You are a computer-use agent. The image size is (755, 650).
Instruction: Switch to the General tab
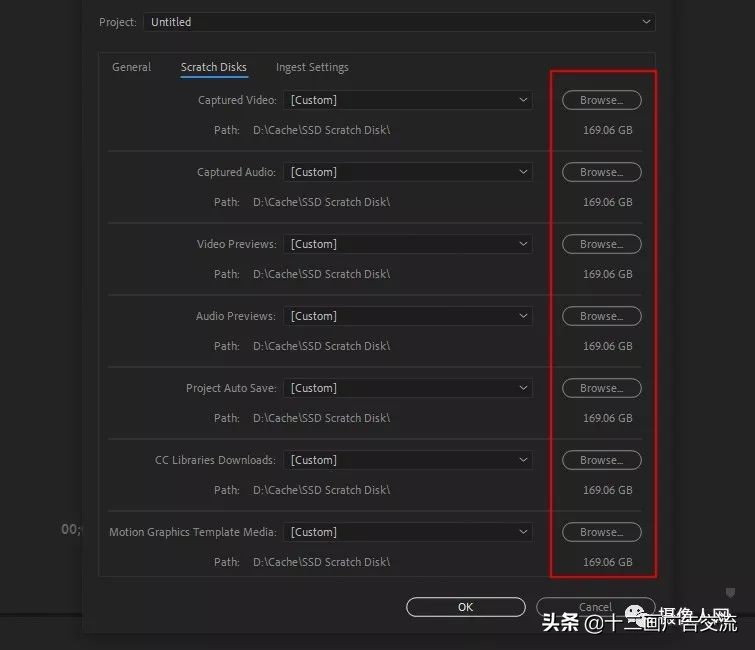coord(131,67)
